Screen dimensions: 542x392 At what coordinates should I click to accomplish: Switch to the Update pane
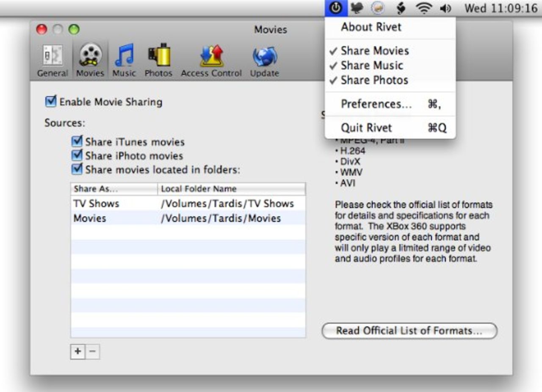coord(264,61)
